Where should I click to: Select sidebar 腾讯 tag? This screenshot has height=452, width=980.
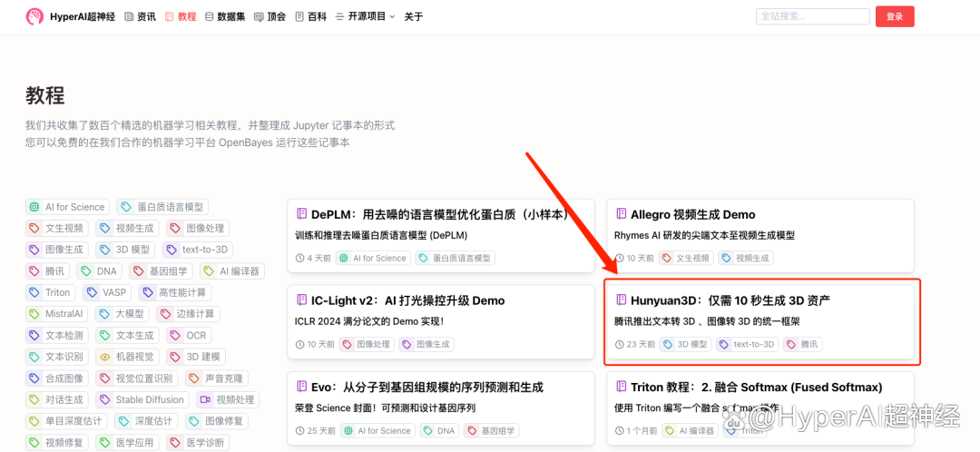coord(47,270)
